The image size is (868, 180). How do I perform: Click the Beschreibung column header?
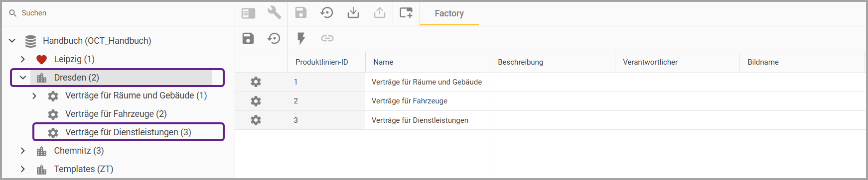point(552,62)
